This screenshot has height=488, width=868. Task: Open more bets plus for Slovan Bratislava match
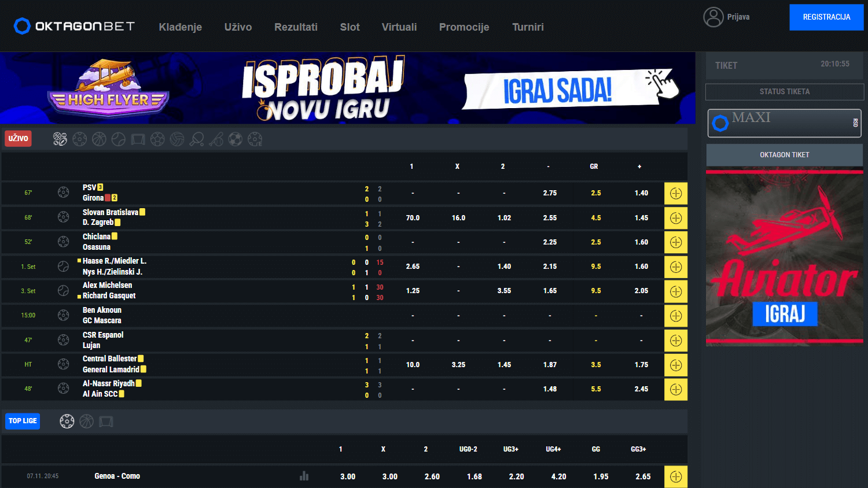pos(676,218)
